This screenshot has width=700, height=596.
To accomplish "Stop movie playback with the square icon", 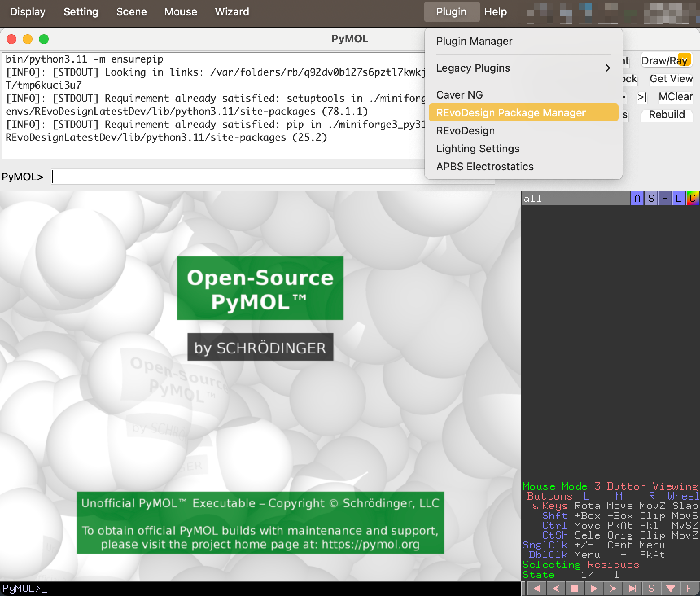I will click(x=575, y=588).
